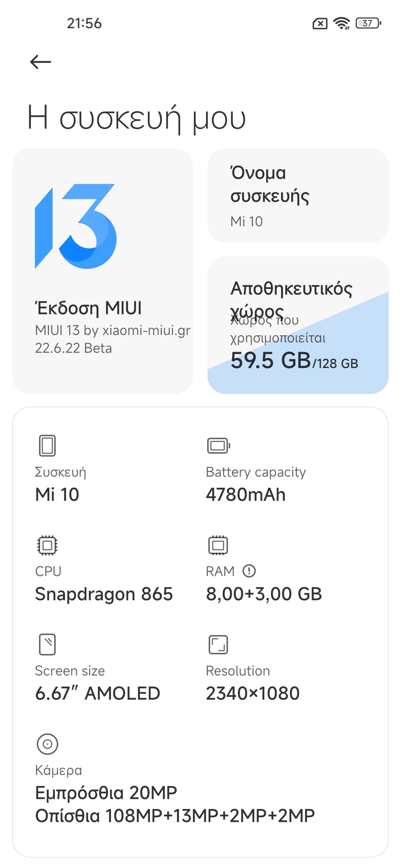Tap the battery capacity icon
401x868 pixels.
[218, 445]
